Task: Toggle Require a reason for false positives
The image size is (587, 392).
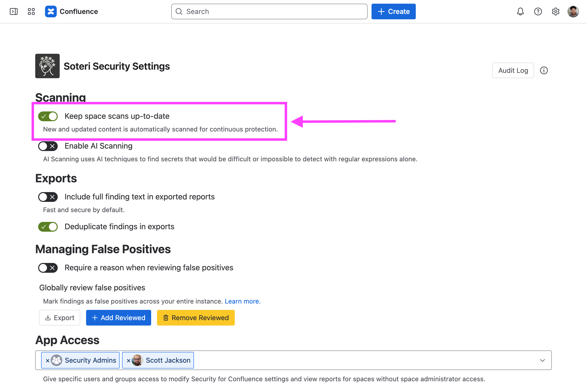Action: point(48,268)
